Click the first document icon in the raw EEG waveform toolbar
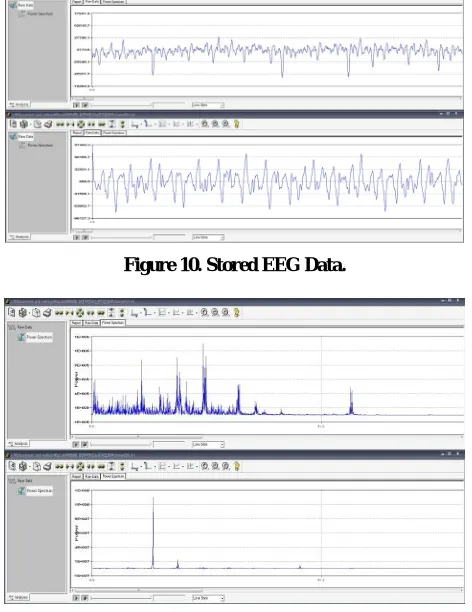The image size is (472, 612). pyautogui.click(x=13, y=124)
